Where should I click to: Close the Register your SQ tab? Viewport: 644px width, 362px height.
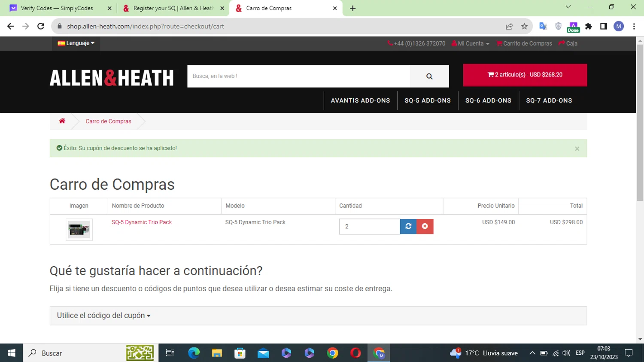222,8
